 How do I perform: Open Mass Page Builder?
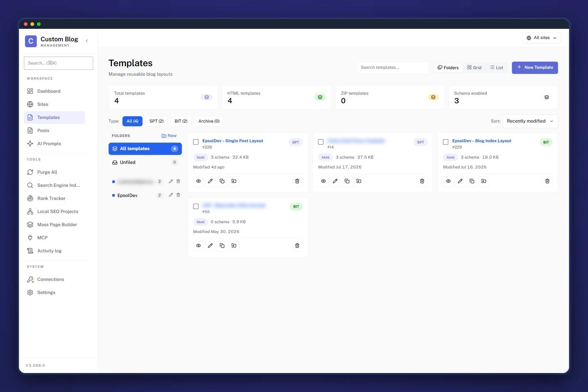(54, 225)
